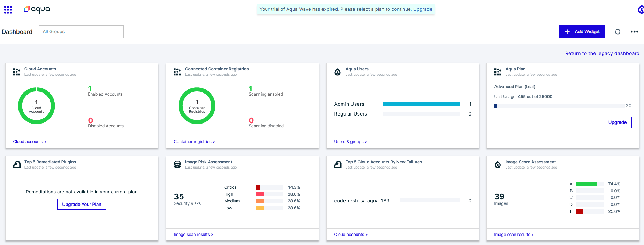Click the Top 5 Cloud Accounts By New Failures icon
This screenshot has width=644, height=245.
click(338, 165)
